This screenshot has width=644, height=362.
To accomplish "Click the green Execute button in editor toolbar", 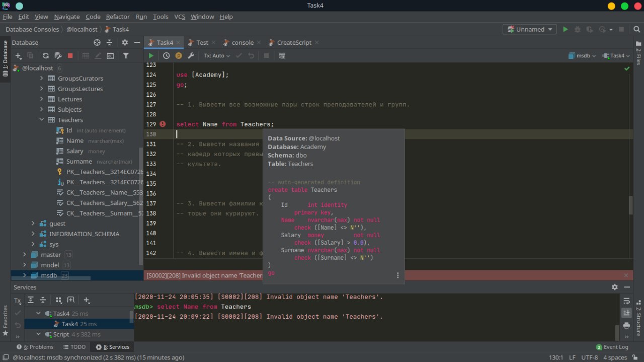I will pyautogui.click(x=151, y=56).
